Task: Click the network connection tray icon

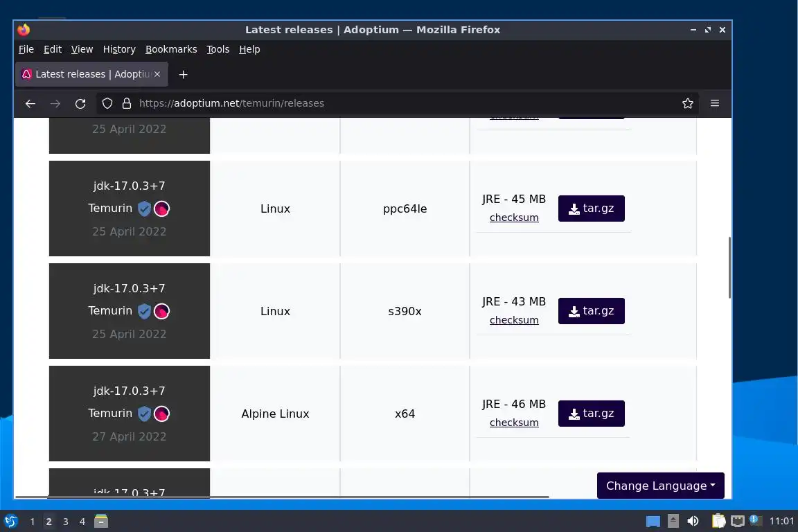Action: coord(738,521)
